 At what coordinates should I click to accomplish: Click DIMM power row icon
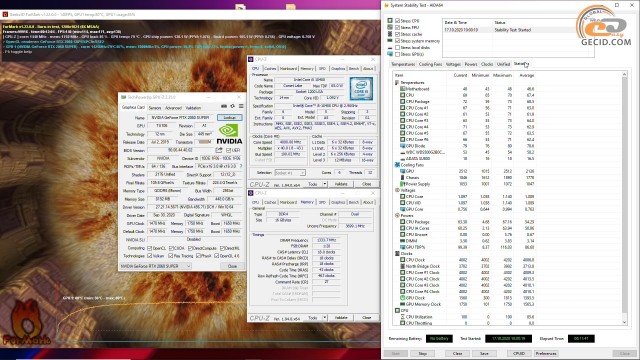coord(402,241)
